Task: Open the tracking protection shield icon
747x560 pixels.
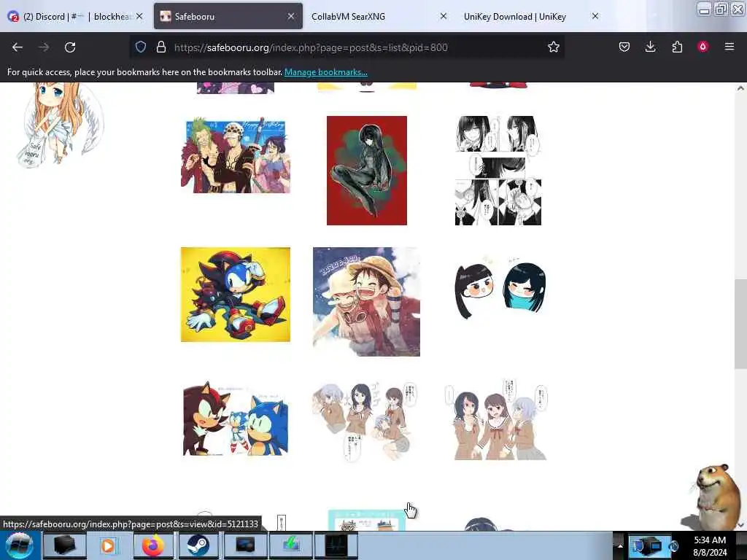Action: coord(141,47)
